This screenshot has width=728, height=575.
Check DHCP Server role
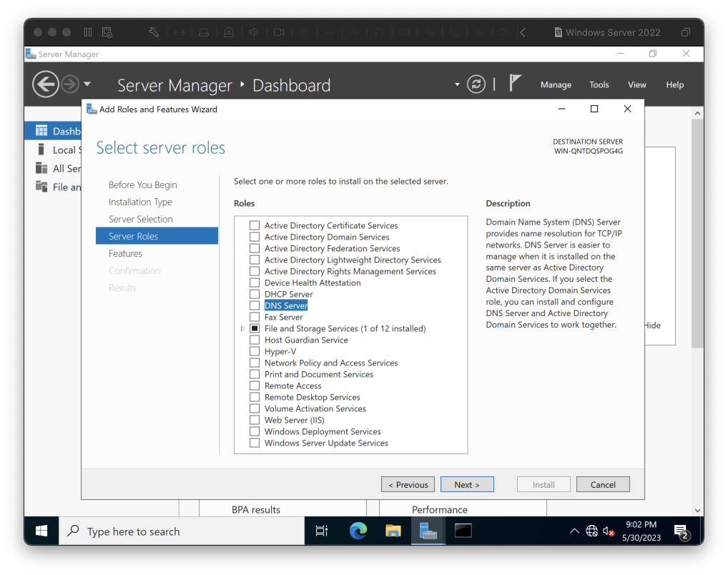[x=255, y=294]
